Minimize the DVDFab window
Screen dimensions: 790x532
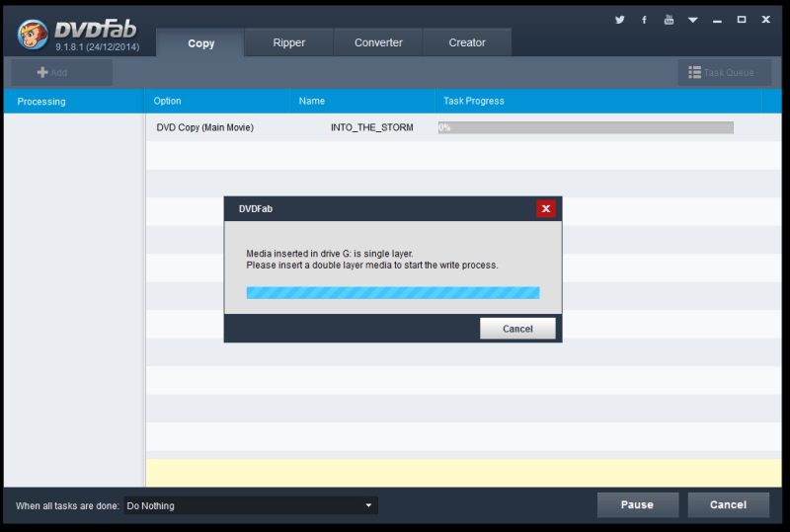pos(717,20)
